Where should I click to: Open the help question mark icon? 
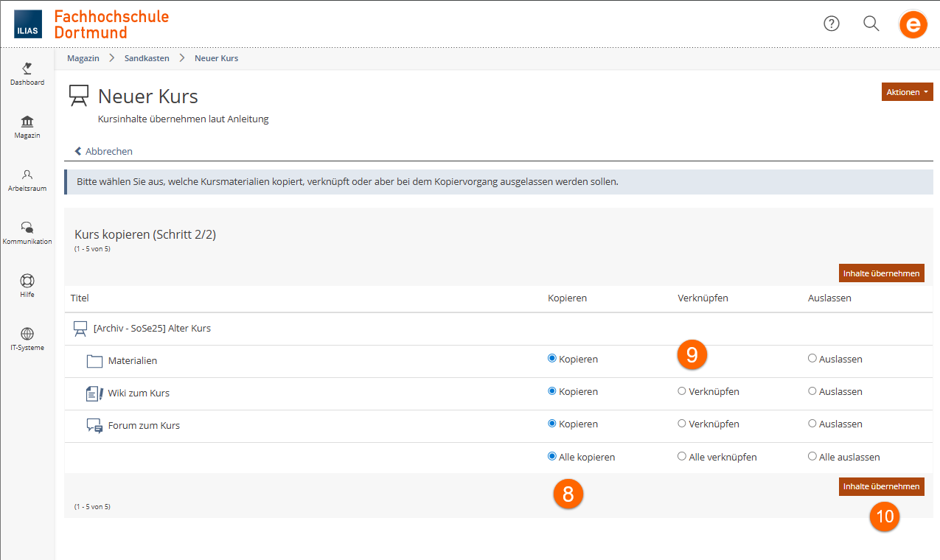pos(832,24)
